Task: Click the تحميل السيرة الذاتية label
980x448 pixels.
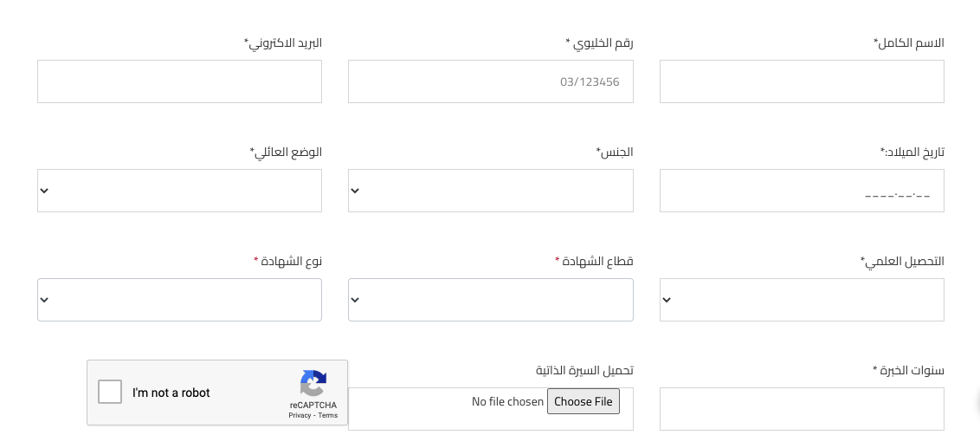Action: coord(584,370)
